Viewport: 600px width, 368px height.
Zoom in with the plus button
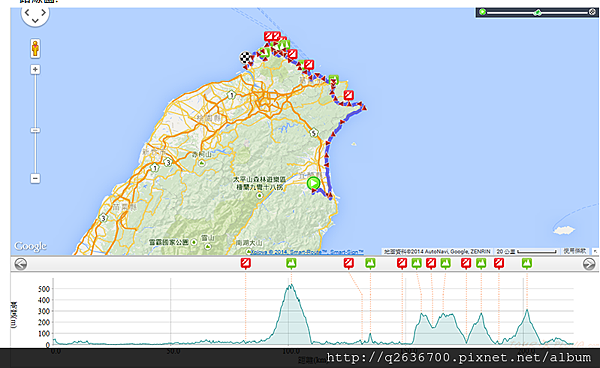tap(35, 69)
